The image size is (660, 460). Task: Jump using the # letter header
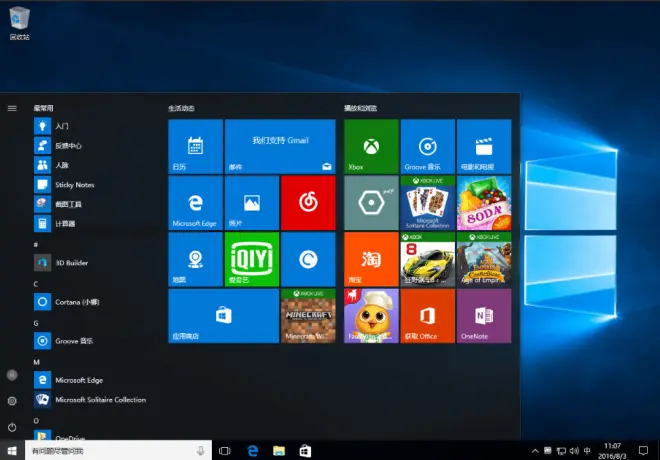(x=36, y=245)
